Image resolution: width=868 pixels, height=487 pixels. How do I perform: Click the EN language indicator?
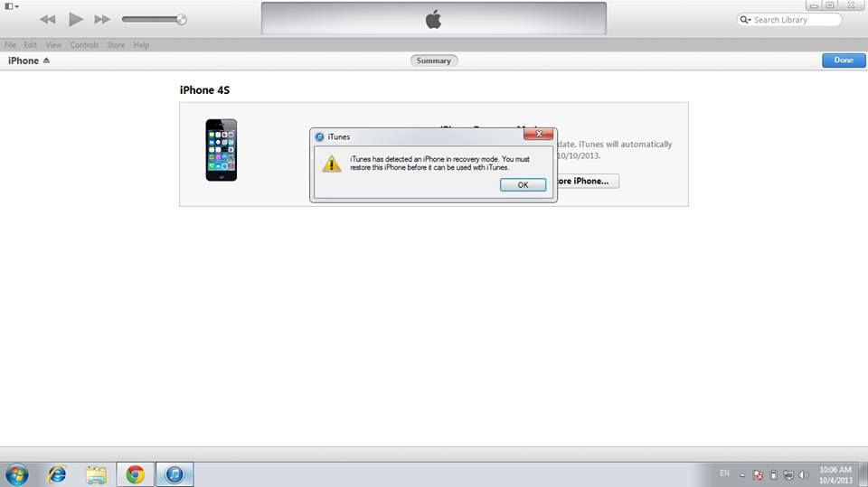(x=724, y=473)
